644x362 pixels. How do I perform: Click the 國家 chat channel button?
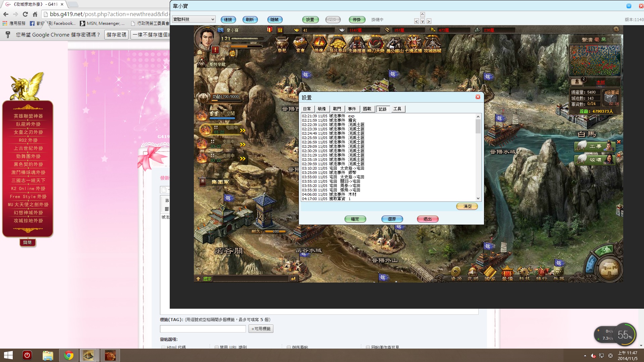[x=207, y=279]
